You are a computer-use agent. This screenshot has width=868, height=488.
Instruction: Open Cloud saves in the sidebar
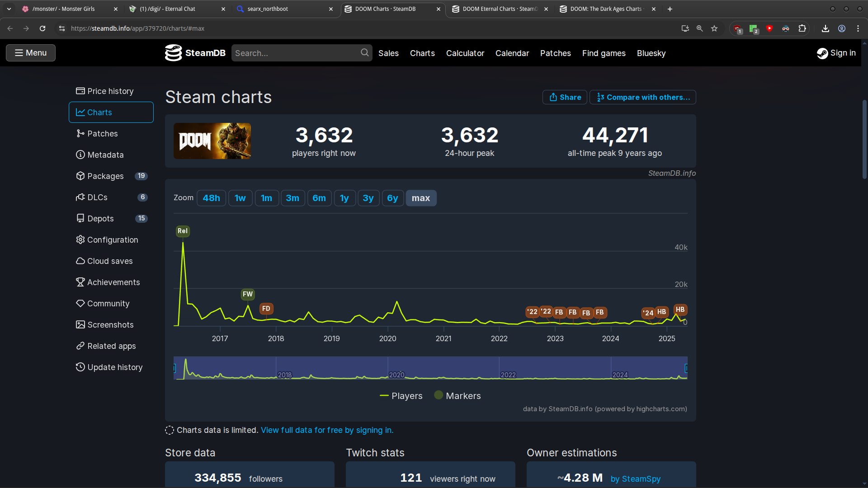tap(111, 261)
